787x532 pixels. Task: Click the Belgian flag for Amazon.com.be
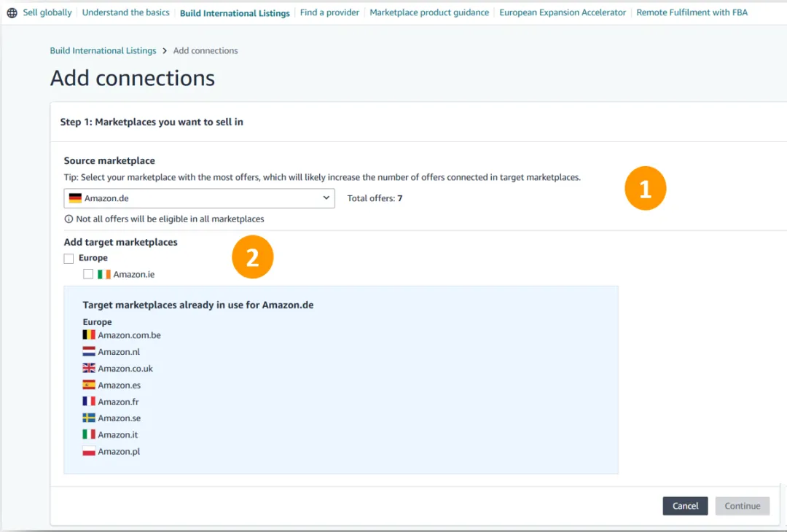click(89, 335)
